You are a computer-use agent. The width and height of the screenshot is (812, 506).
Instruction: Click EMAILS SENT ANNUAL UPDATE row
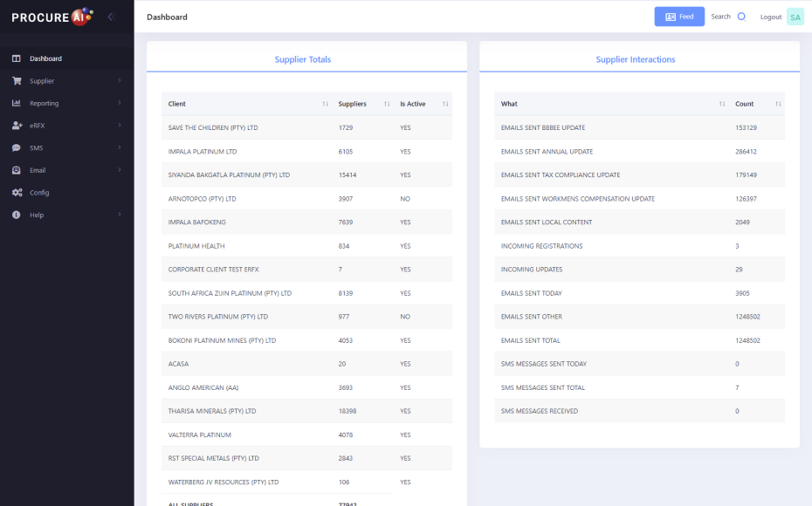(x=639, y=152)
